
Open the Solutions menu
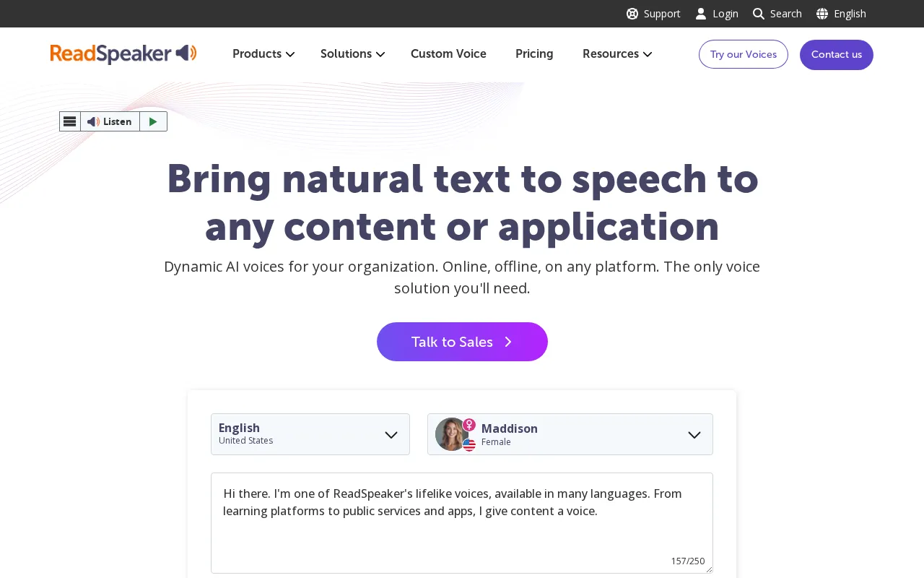pyautogui.click(x=353, y=54)
